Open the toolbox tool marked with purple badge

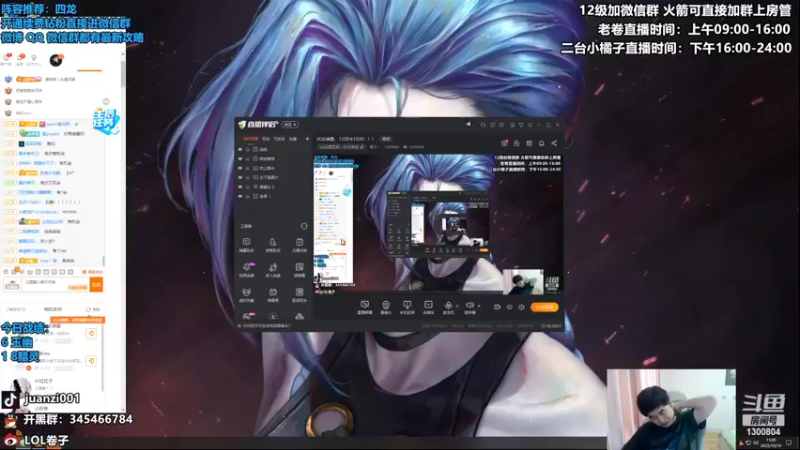246,267
